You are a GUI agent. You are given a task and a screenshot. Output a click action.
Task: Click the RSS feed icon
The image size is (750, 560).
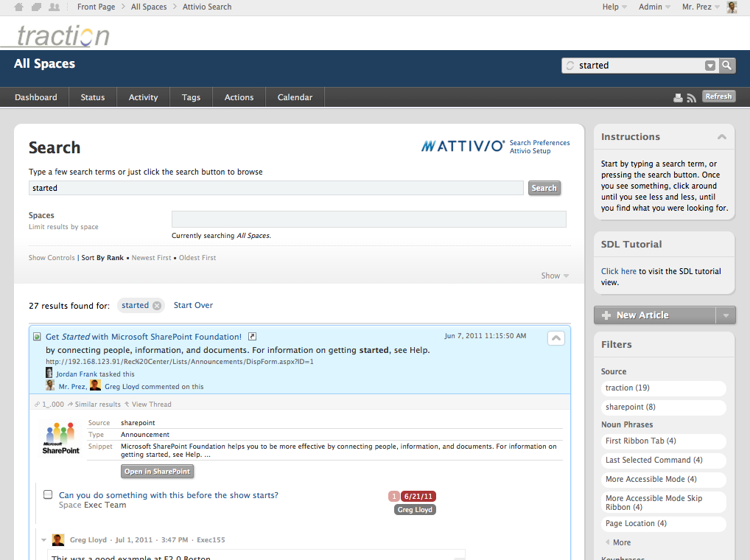tap(691, 97)
